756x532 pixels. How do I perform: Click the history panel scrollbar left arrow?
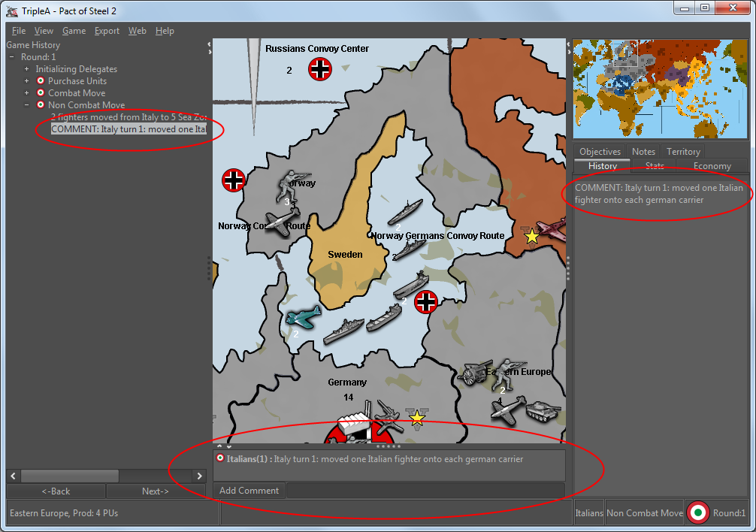[13, 476]
